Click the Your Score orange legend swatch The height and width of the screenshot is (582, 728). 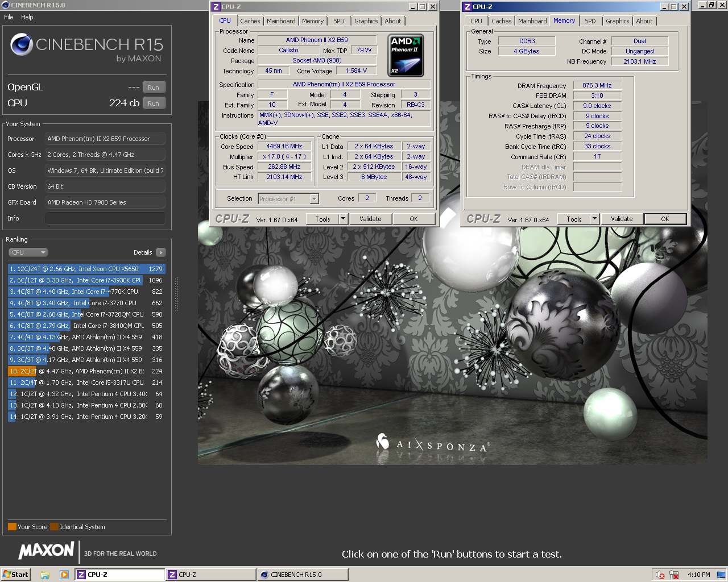pyautogui.click(x=12, y=527)
